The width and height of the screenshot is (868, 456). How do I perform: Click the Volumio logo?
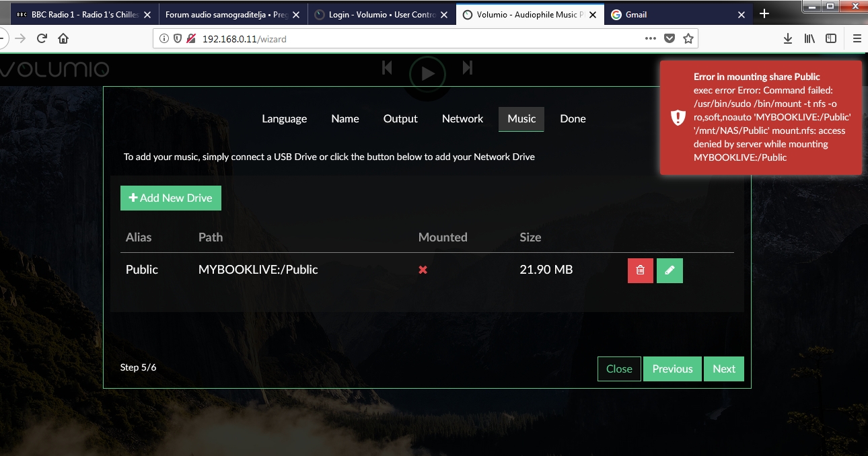point(55,69)
